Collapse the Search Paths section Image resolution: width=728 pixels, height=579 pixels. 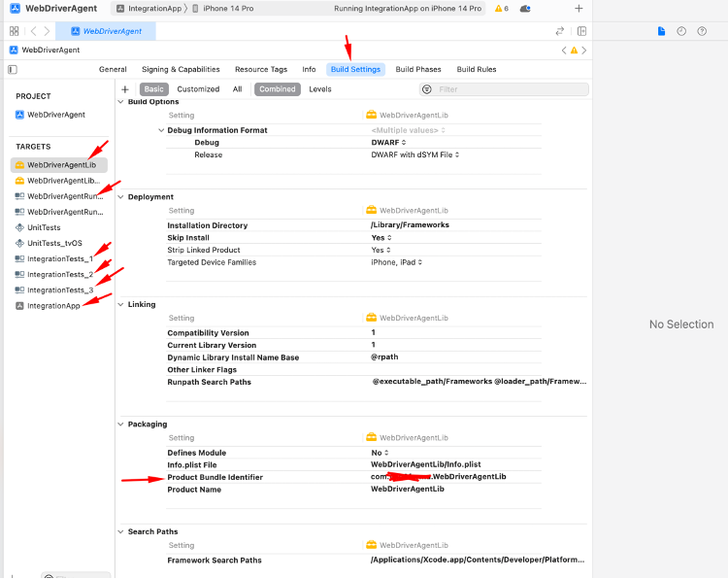pyautogui.click(x=120, y=531)
